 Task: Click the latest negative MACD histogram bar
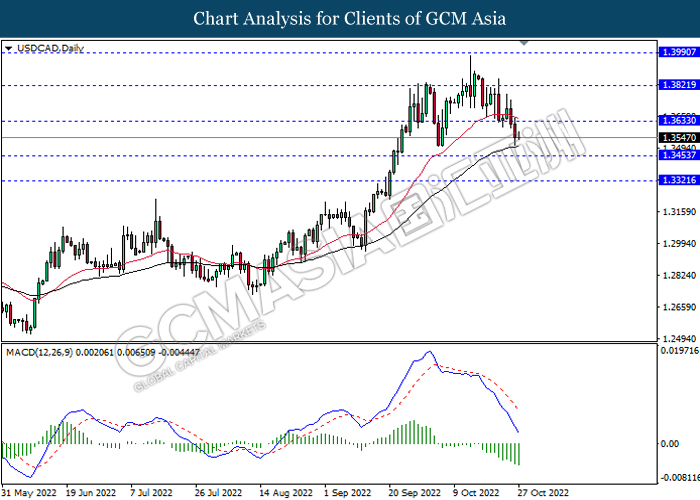(519, 454)
